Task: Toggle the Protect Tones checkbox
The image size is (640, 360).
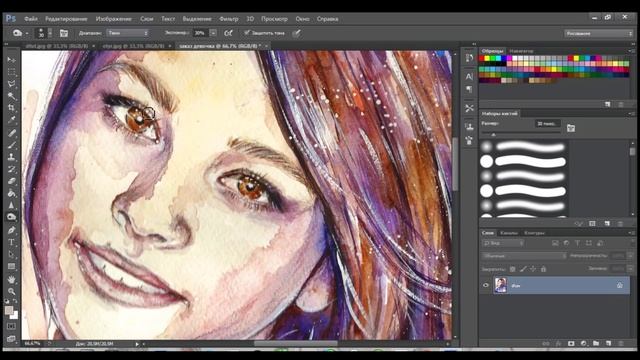Action: coord(247,33)
